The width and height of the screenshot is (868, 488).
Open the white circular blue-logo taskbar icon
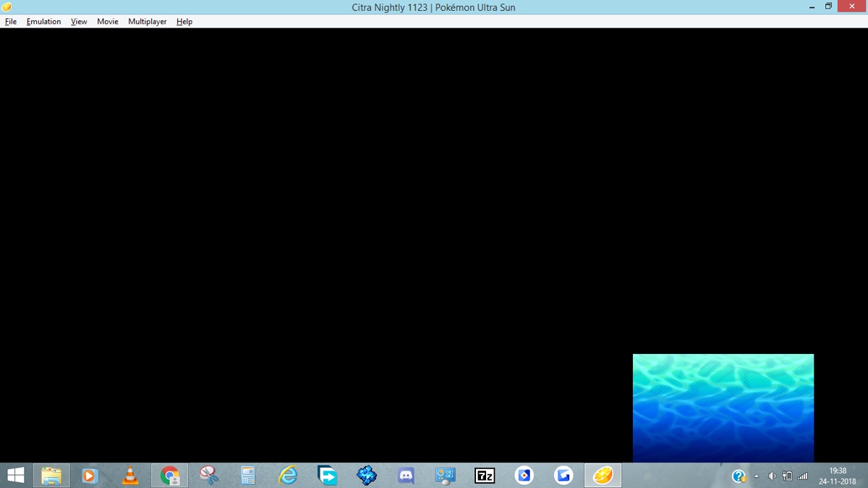[524, 476]
